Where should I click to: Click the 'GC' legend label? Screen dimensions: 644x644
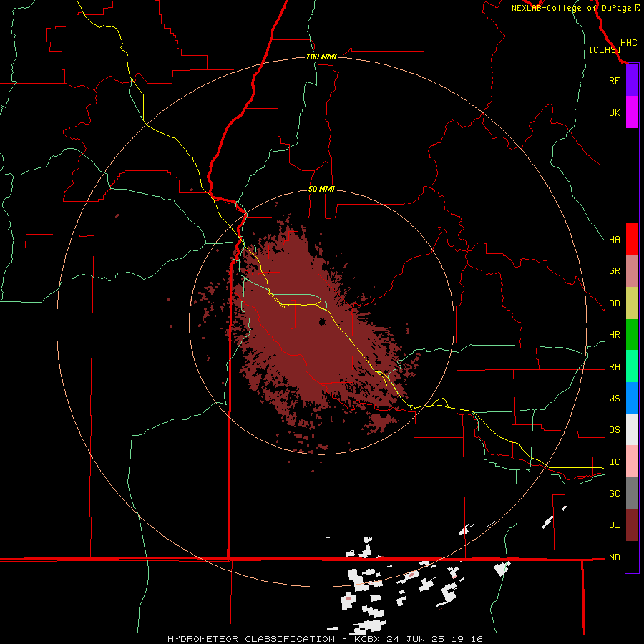click(614, 494)
